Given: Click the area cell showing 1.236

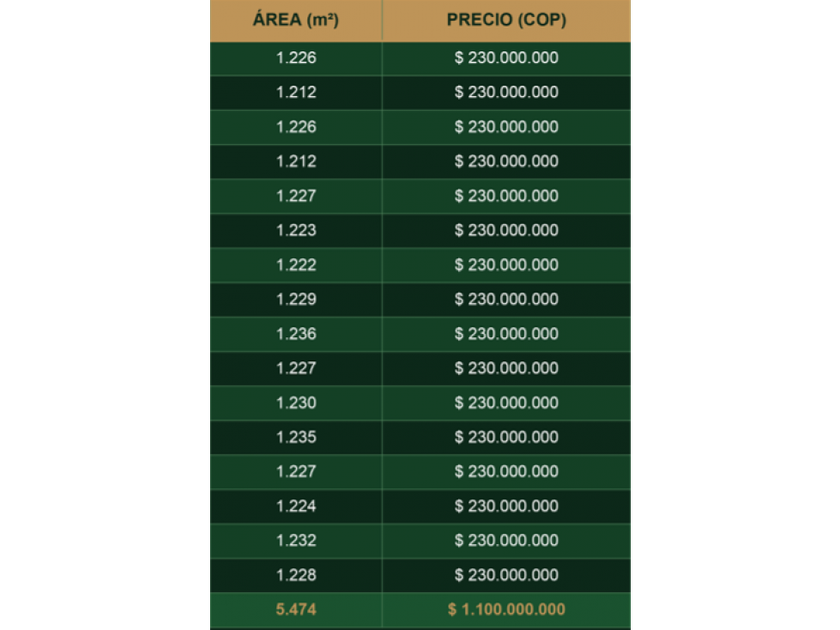Looking at the screenshot, I should coord(296,334).
